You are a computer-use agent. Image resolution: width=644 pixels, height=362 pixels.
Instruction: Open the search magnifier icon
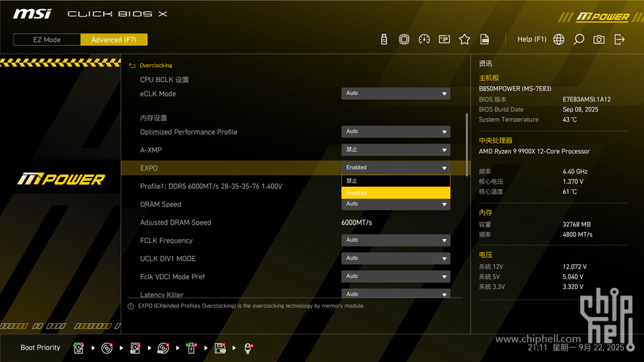579,39
